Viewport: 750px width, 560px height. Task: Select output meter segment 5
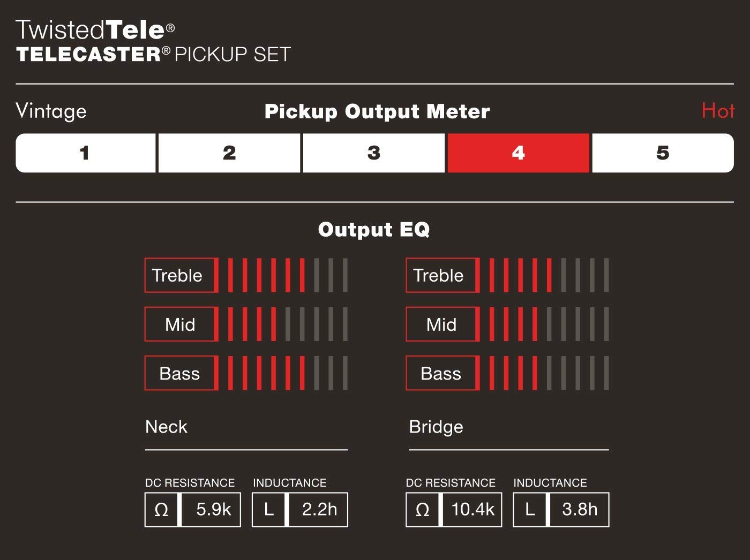point(663,153)
